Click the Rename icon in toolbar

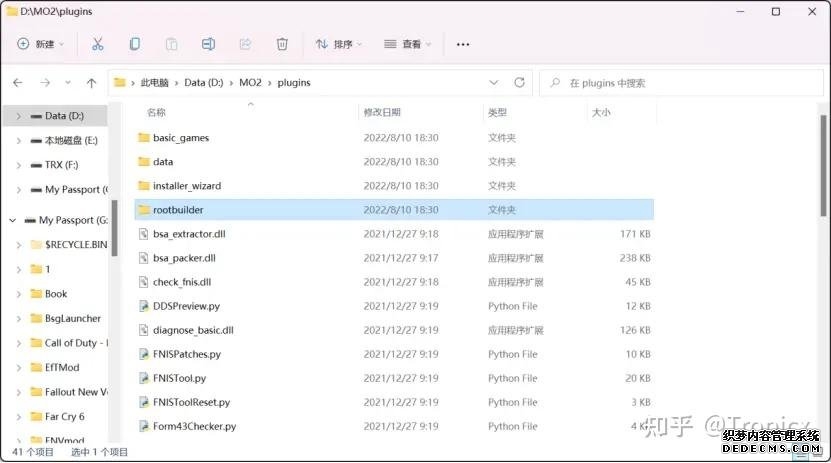(x=208, y=44)
